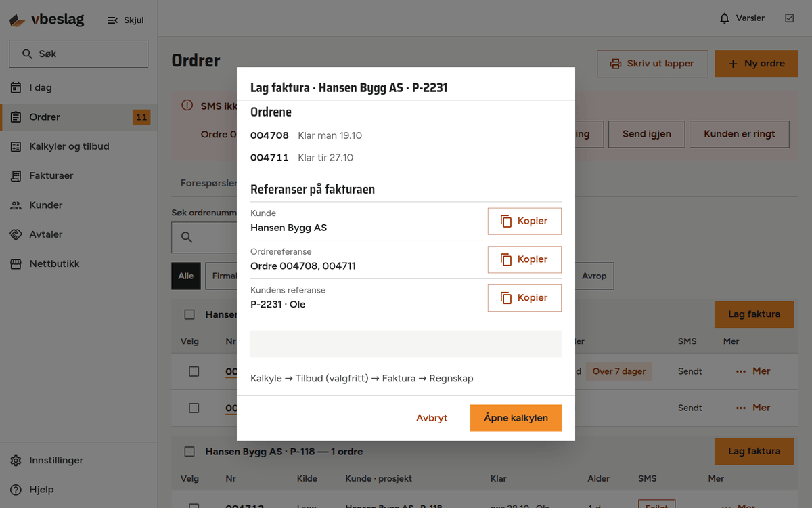Click the warning icon in the SMS alert

coord(187,106)
